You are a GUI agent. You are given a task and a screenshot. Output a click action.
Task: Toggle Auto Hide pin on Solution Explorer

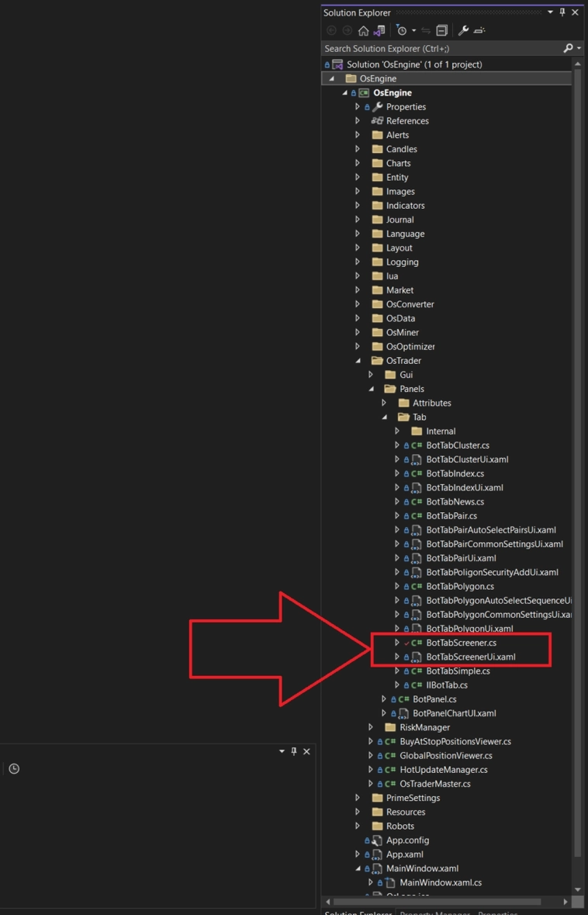point(562,13)
